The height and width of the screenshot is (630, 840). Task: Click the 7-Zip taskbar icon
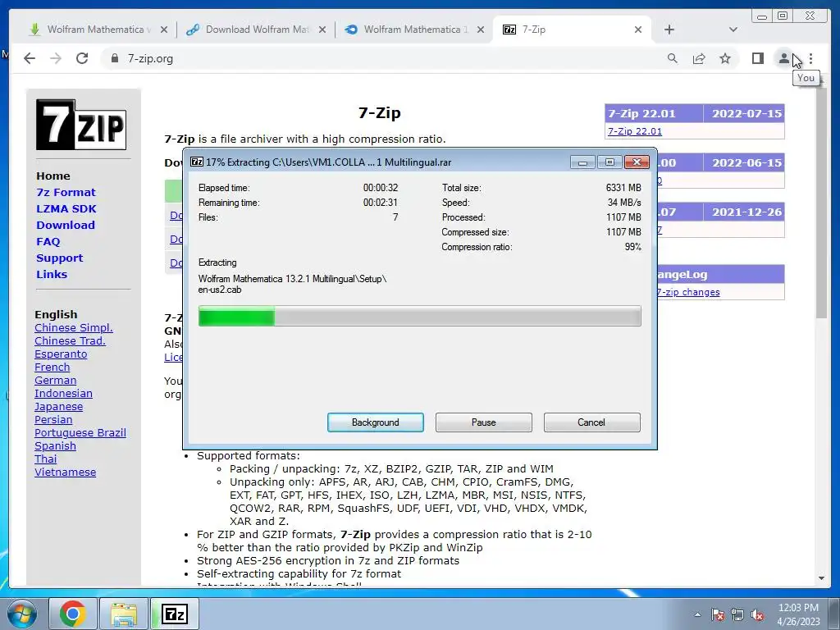click(175, 614)
